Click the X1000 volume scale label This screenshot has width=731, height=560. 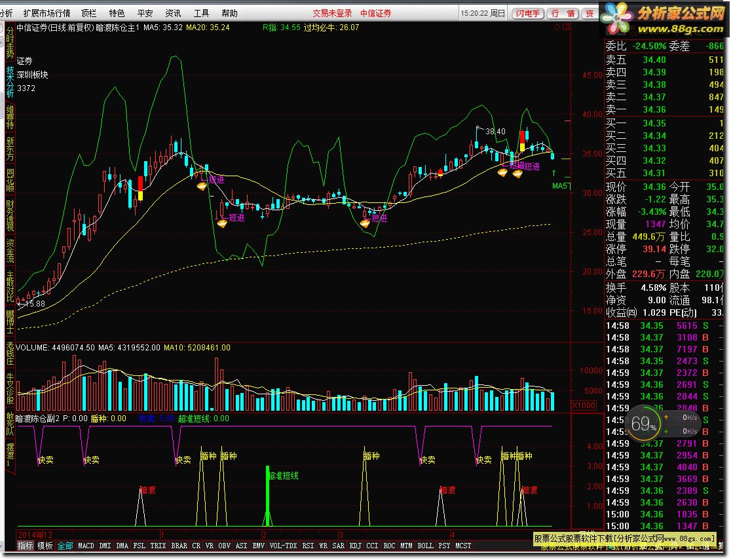click(584, 405)
